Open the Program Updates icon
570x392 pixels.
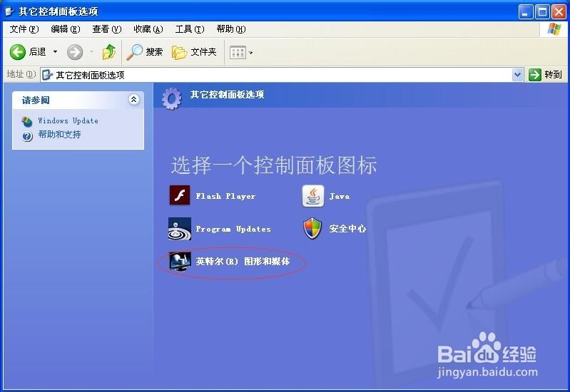pos(180,229)
